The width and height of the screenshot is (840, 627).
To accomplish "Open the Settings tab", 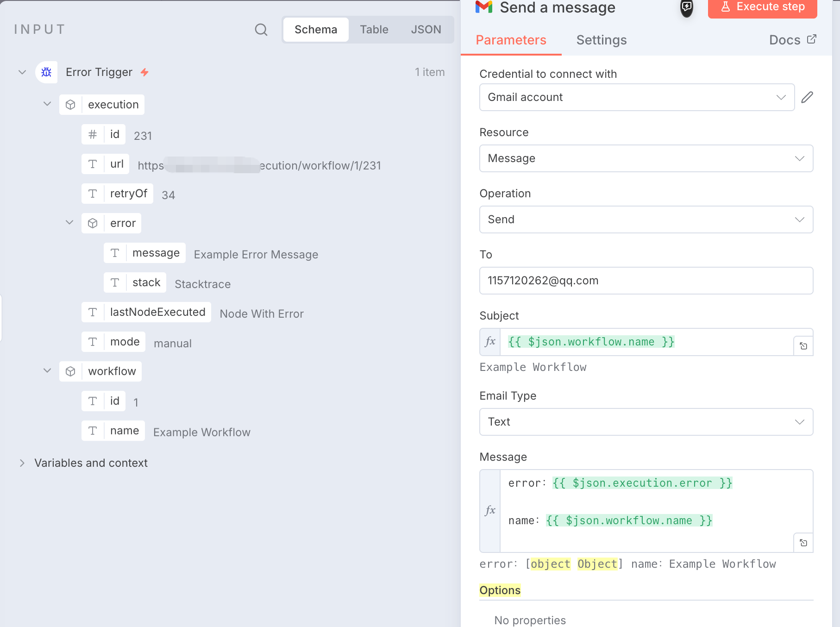I will click(601, 40).
